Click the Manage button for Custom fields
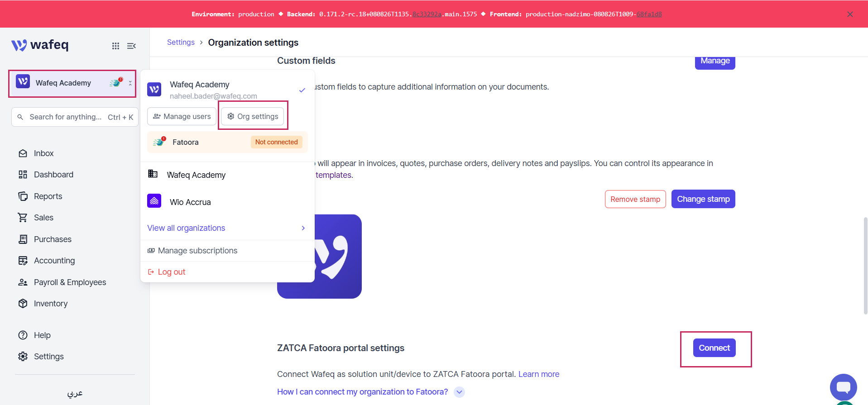This screenshot has height=405, width=868. [x=715, y=61]
